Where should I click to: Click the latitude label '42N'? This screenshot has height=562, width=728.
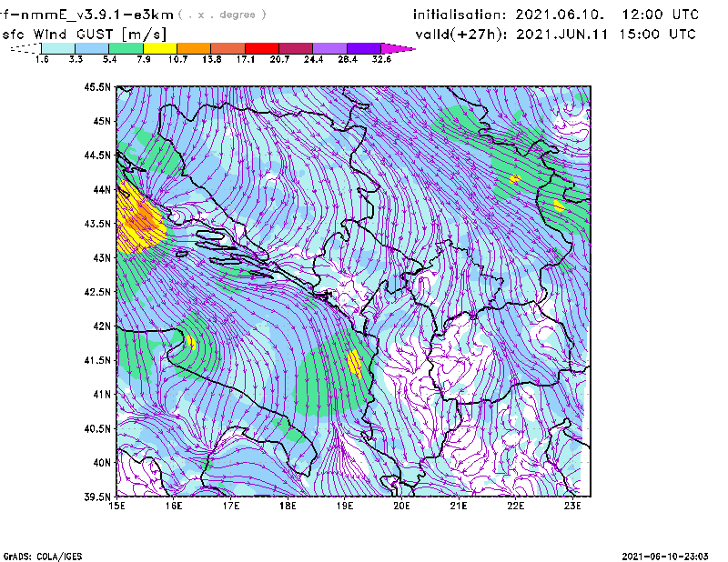(x=102, y=326)
